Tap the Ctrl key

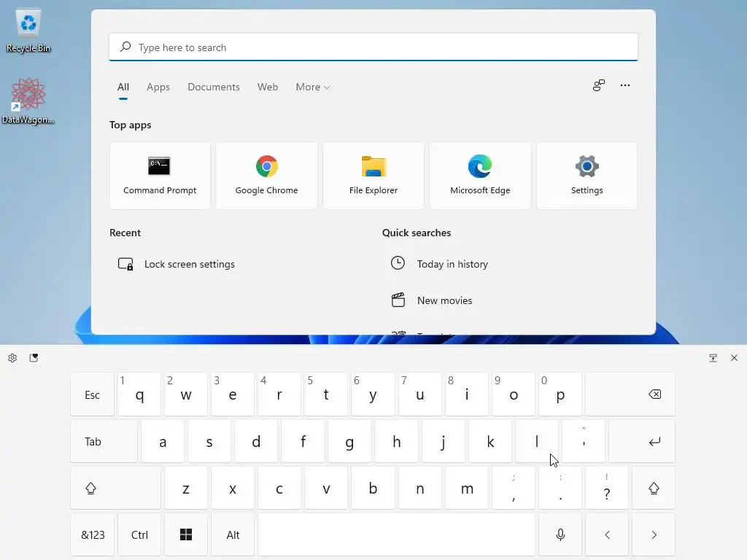pos(139,534)
